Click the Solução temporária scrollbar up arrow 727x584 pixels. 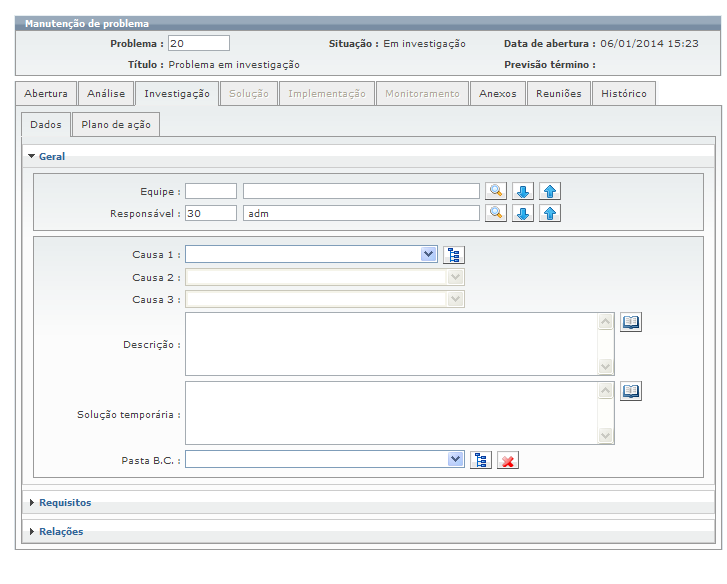point(606,390)
